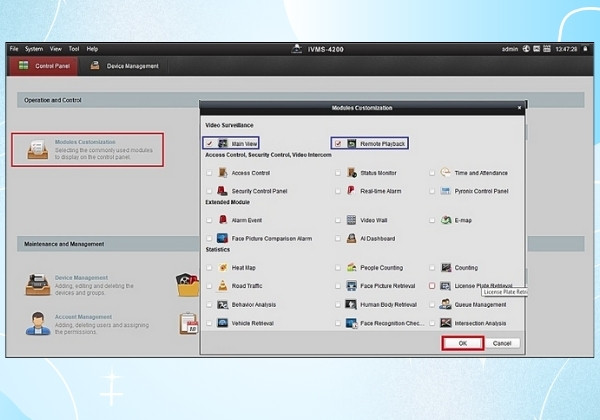The height and width of the screenshot is (420, 600).
Task: Click the Human Body Retrieval icon
Action: click(351, 304)
